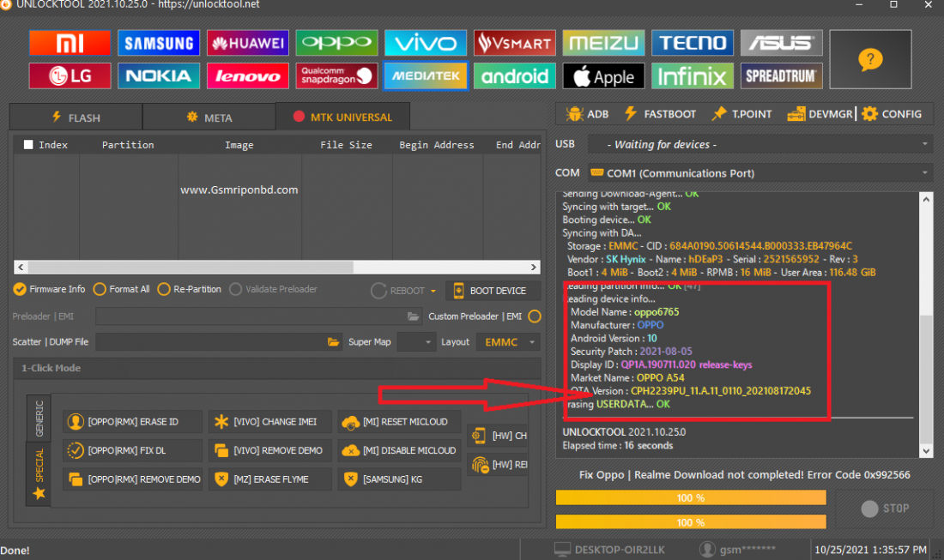Click VIVO CHANGE IMEI button
Screen dimensions: 944x560
coord(270,422)
